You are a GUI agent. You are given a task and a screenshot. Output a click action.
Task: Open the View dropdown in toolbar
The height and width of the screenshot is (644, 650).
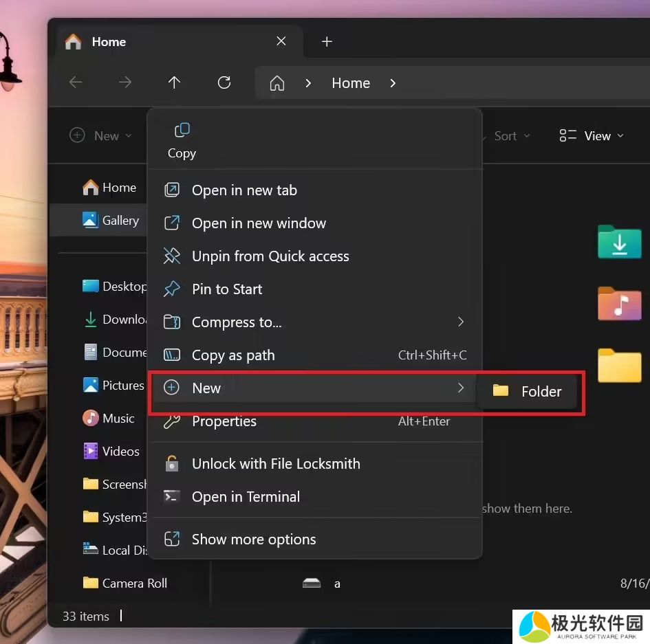point(592,136)
